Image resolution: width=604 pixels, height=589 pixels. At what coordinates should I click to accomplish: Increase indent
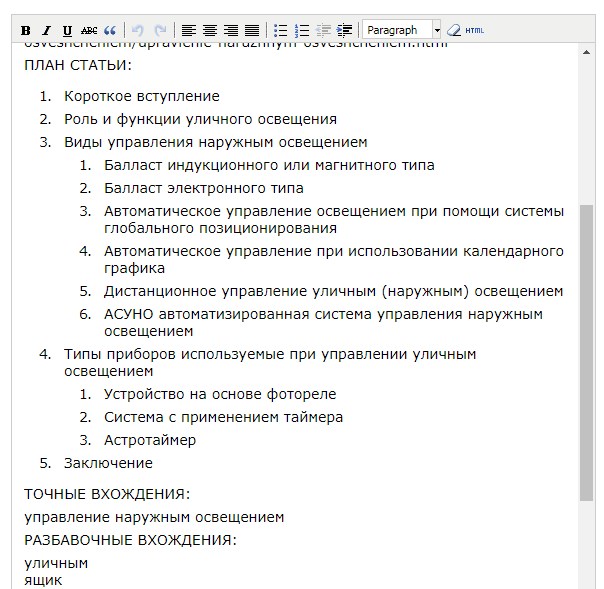coord(344,30)
